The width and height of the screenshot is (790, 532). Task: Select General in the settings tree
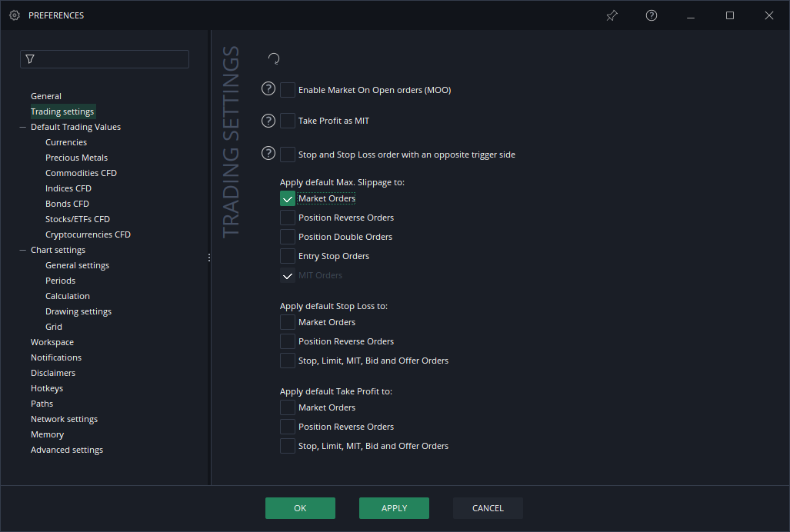[46, 96]
